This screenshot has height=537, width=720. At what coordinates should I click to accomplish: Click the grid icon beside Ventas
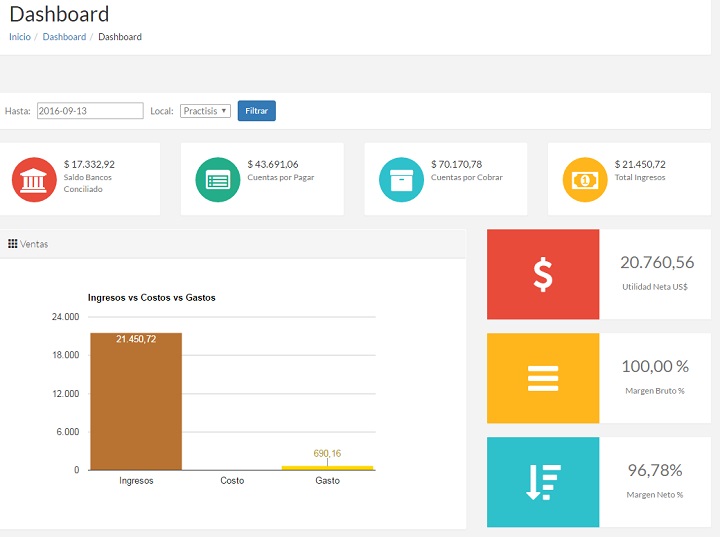pos(12,244)
